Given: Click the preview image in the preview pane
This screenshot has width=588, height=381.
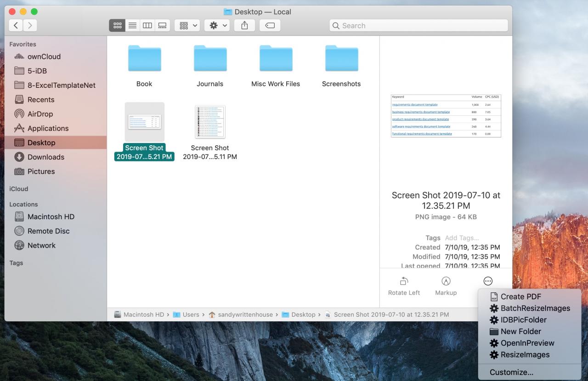Looking at the screenshot, I should [446, 116].
